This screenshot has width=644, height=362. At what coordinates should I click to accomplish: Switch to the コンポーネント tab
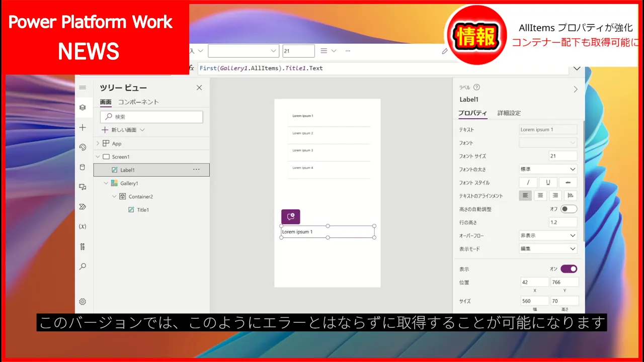coord(138,102)
